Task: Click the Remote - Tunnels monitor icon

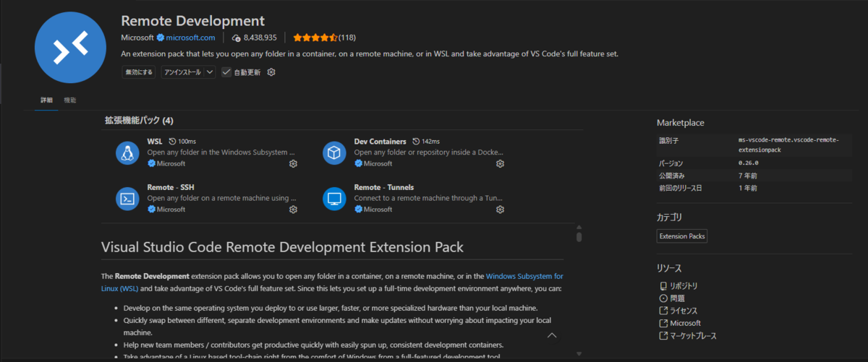Action: (x=334, y=198)
